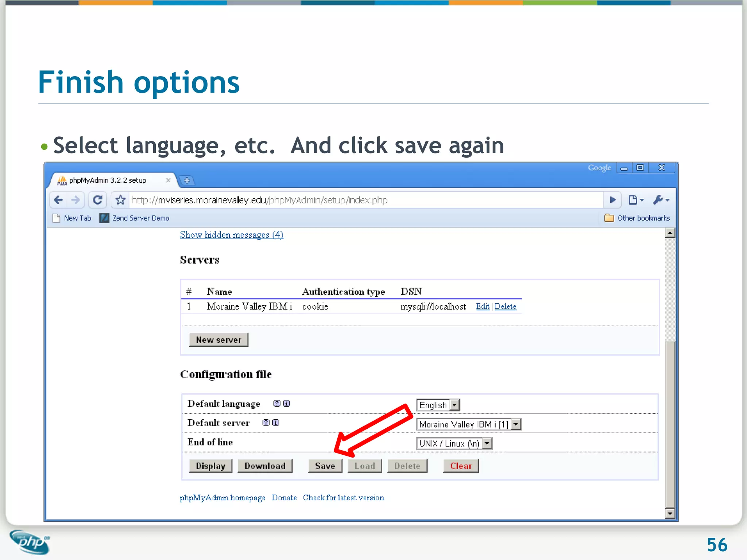Click the Load button
This screenshot has width=747, height=560.
(365, 466)
